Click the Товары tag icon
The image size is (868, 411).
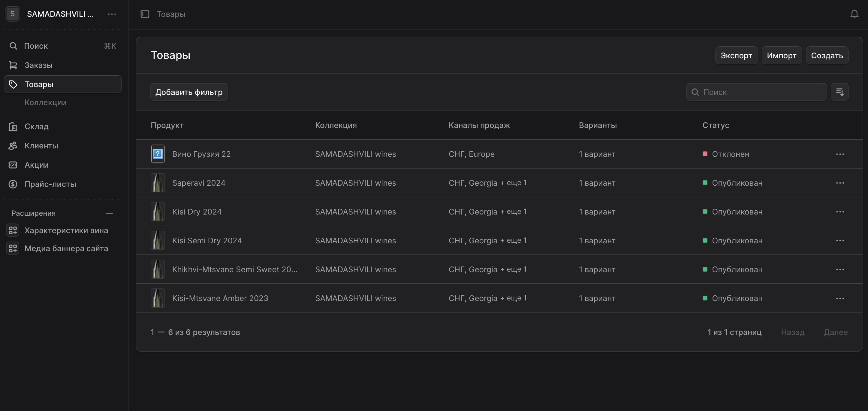coord(13,84)
